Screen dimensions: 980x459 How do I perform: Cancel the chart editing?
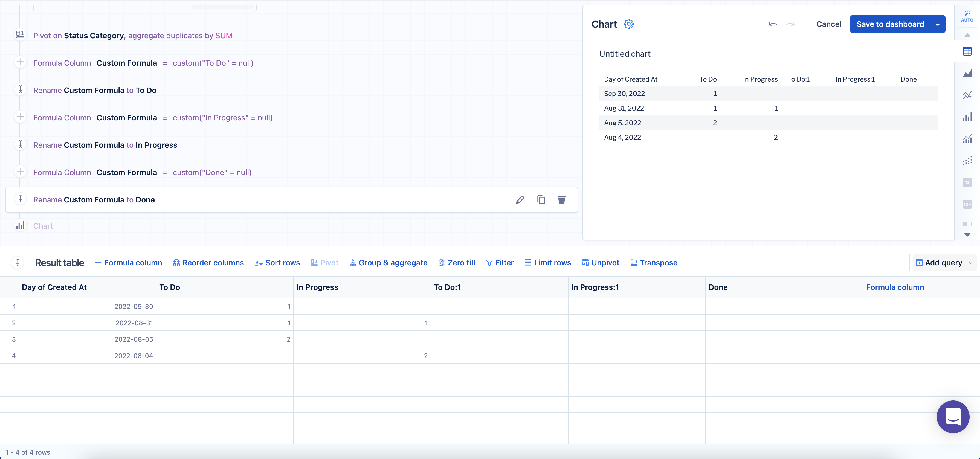point(829,24)
